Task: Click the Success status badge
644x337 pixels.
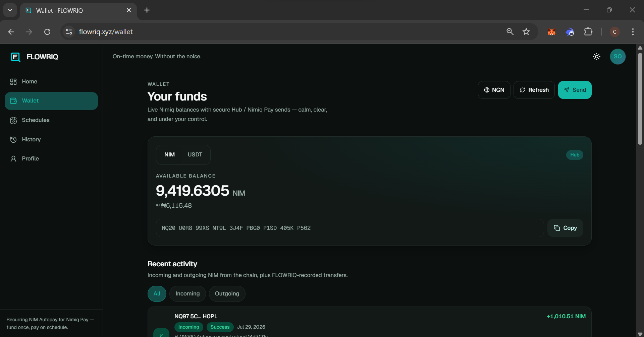Action: [220, 327]
